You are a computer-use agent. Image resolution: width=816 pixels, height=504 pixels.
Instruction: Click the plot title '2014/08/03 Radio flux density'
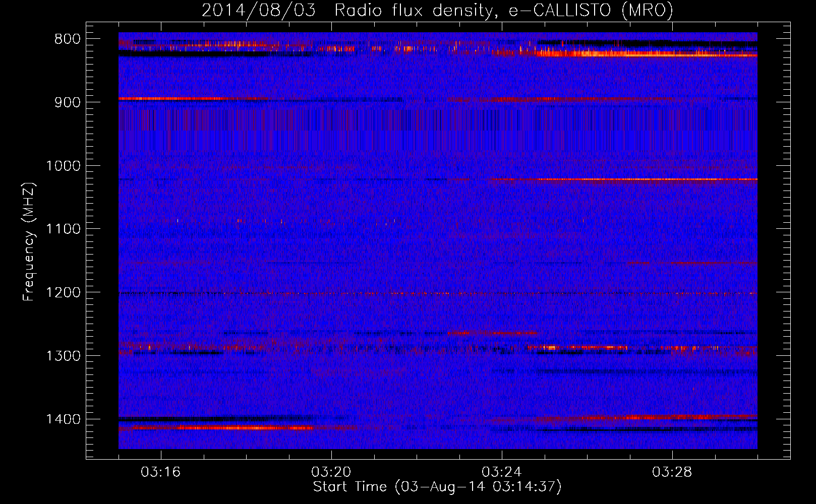coord(437,10)
